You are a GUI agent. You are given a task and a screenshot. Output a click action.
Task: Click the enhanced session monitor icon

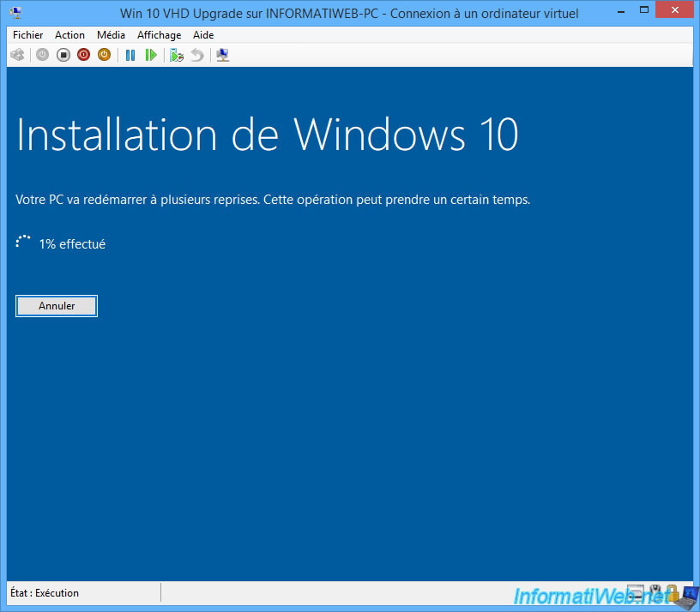click(222, 55)
